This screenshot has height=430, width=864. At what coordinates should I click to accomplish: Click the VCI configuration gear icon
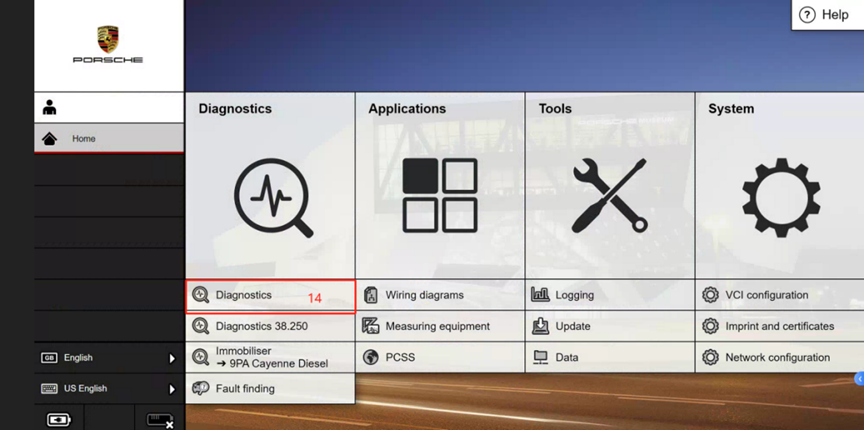[710, 295]
